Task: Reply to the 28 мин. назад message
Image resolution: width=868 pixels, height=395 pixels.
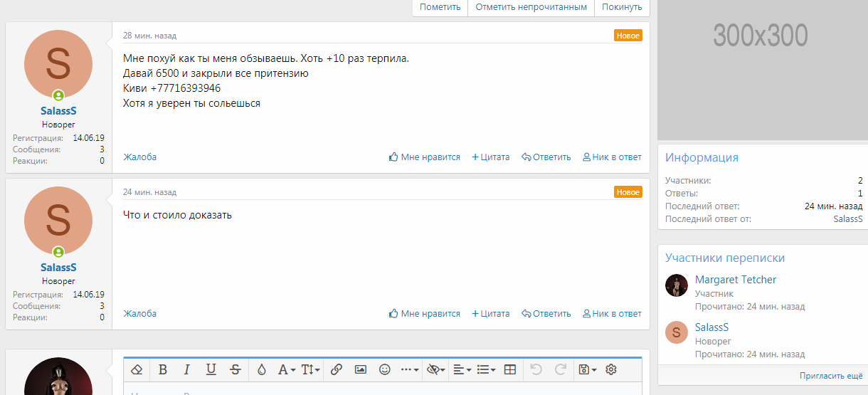Action: (x=546, y=157)
